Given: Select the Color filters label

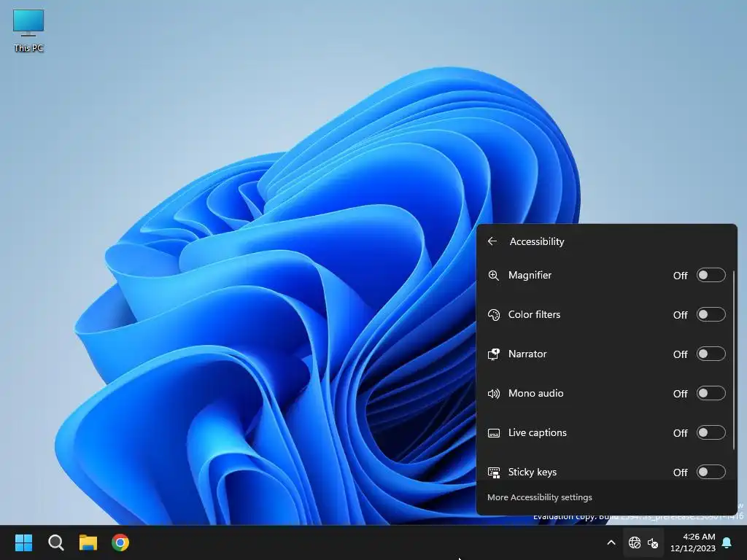Looking at the screenshot, I should click(534, 315).
